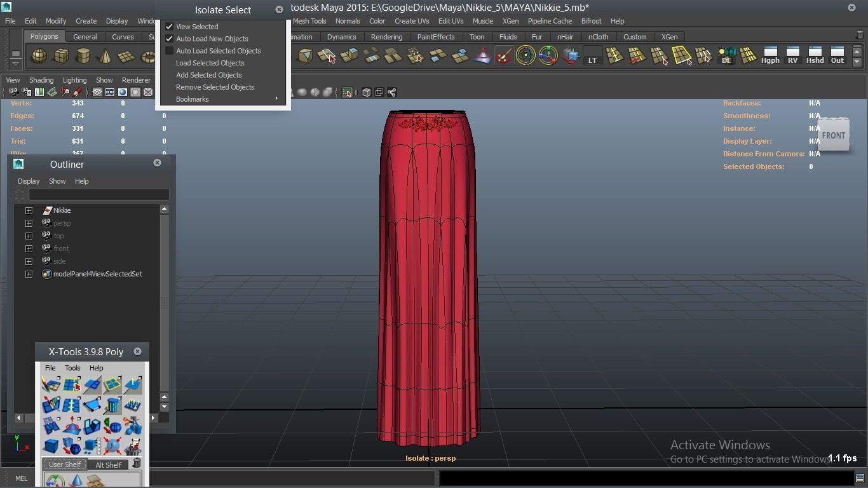This screenshot has width=868, height=488.
Task: Expand the persp camera node in Outliner
Action: coord(29,223)
